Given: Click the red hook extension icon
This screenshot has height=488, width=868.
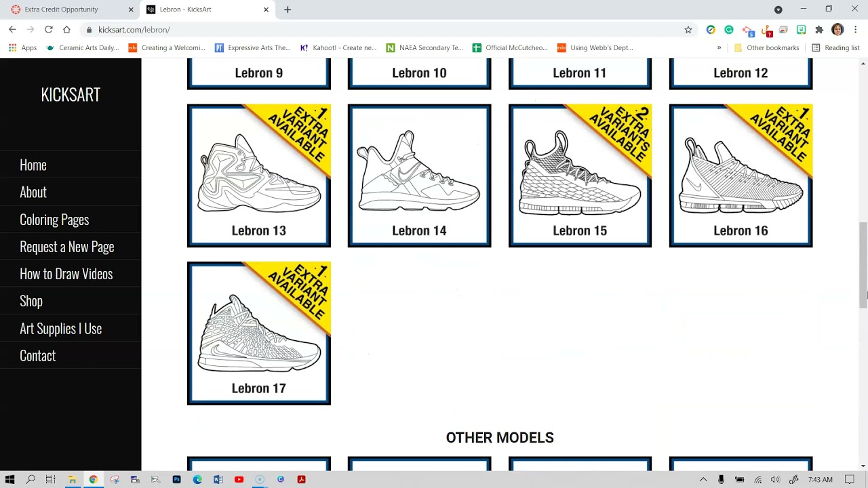Looking at the screenshot, I should (x=767, y=30).
